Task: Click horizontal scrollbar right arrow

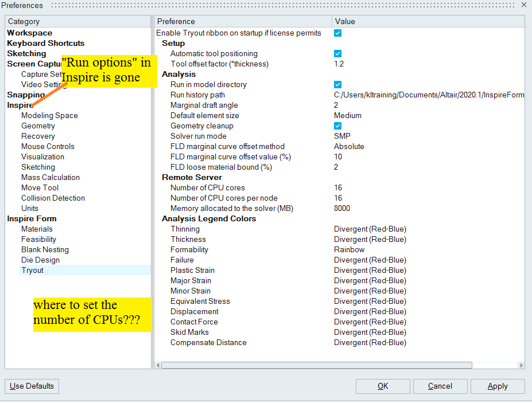Action: click(521, 365)
